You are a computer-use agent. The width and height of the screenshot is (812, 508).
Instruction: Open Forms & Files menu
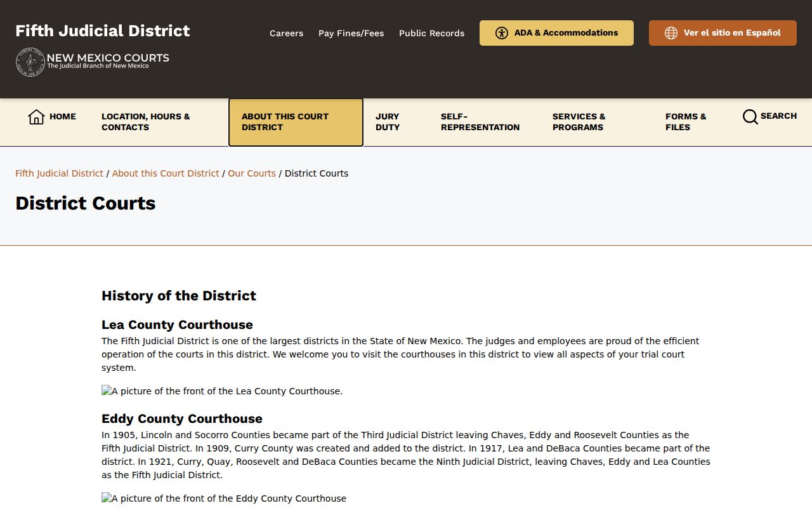coord(686,122)
